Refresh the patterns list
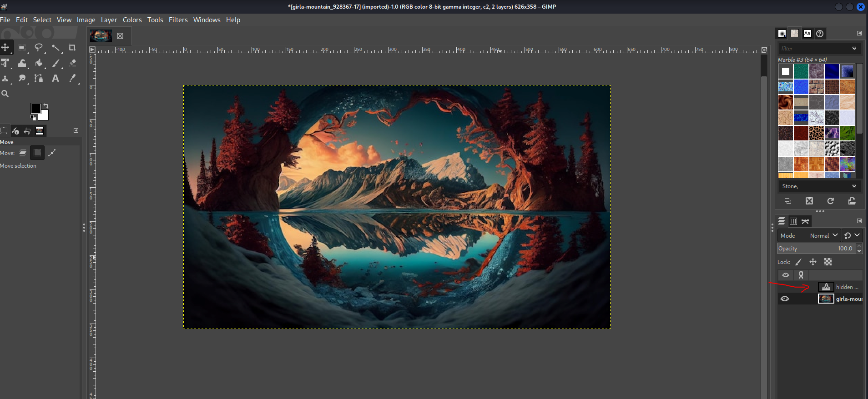 830,201
